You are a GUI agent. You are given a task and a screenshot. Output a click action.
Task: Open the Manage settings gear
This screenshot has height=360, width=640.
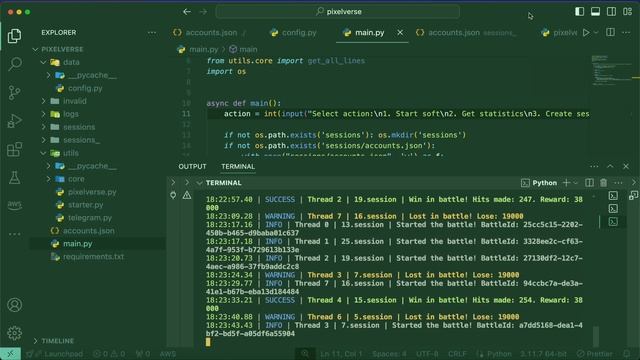click(14, 333)
